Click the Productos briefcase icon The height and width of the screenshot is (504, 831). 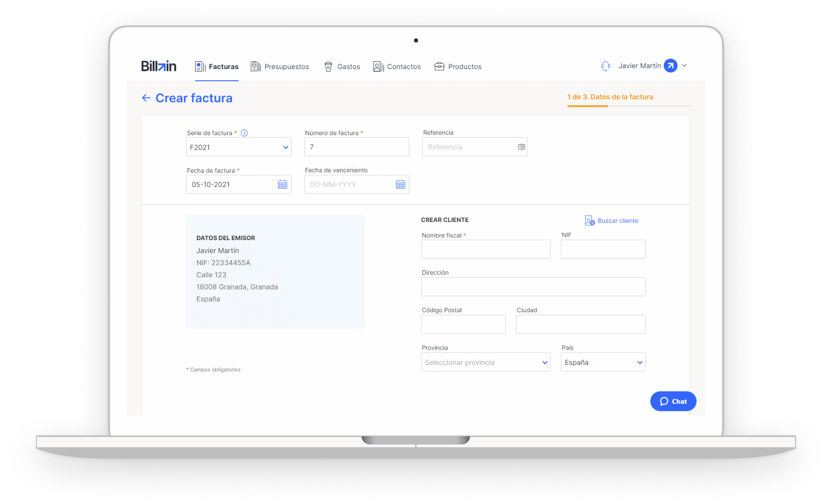[439, 66]
